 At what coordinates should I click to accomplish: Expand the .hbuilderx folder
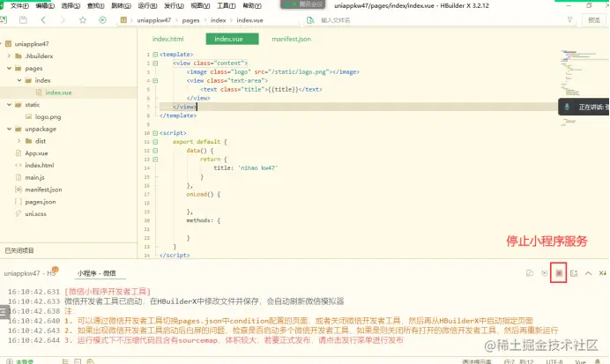(x=9, y=56)
